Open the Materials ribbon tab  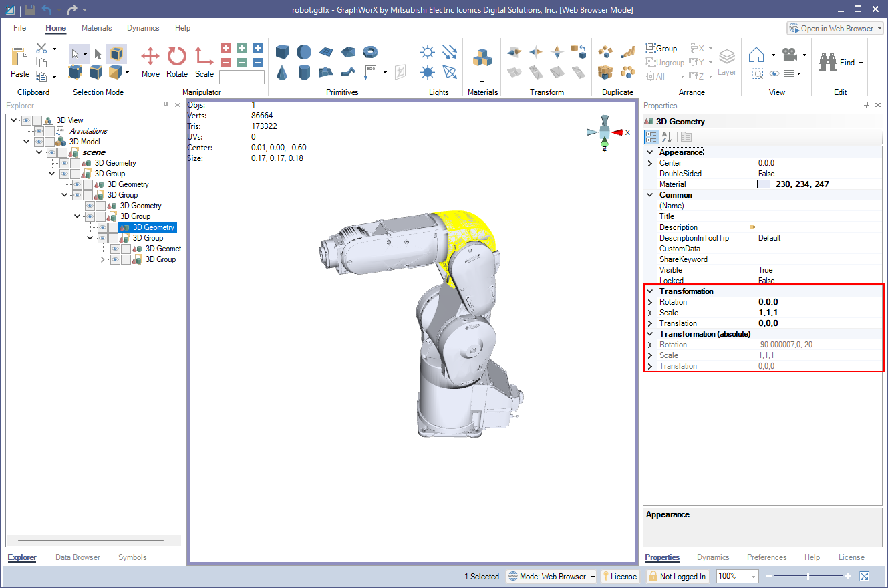tap(97, 28)
